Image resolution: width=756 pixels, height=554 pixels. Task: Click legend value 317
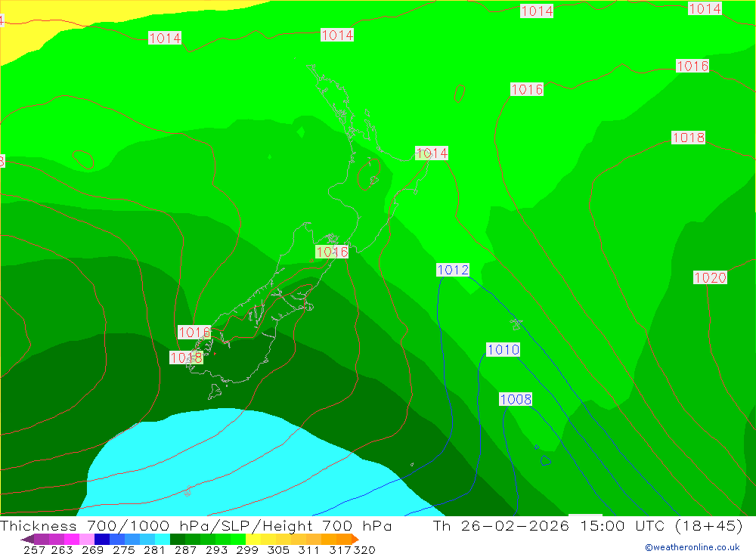340,549
